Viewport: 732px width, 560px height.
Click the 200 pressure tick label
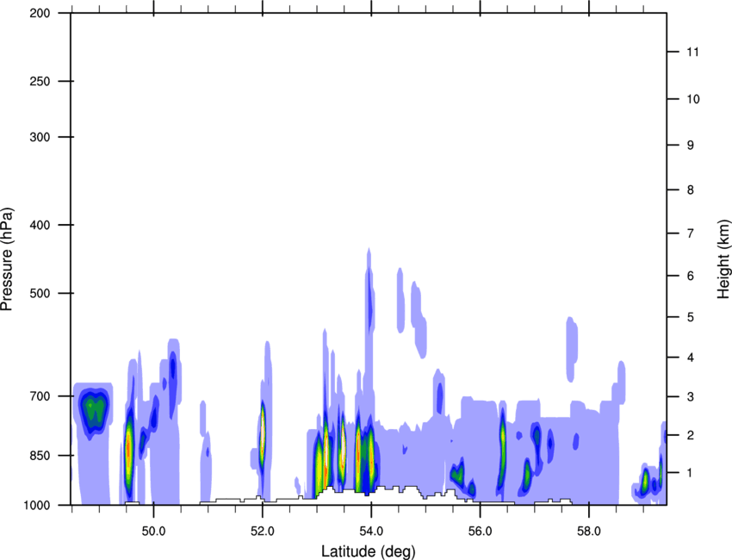[x=40, y=13]
